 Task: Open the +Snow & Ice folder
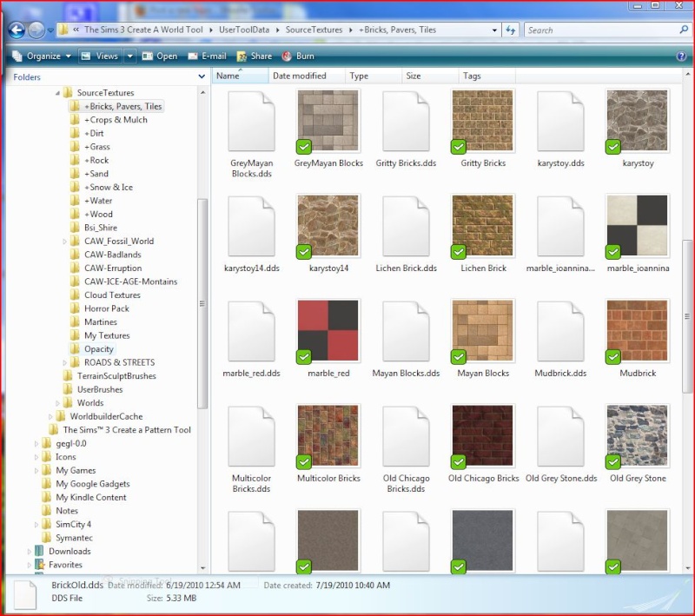pos(108,188)
